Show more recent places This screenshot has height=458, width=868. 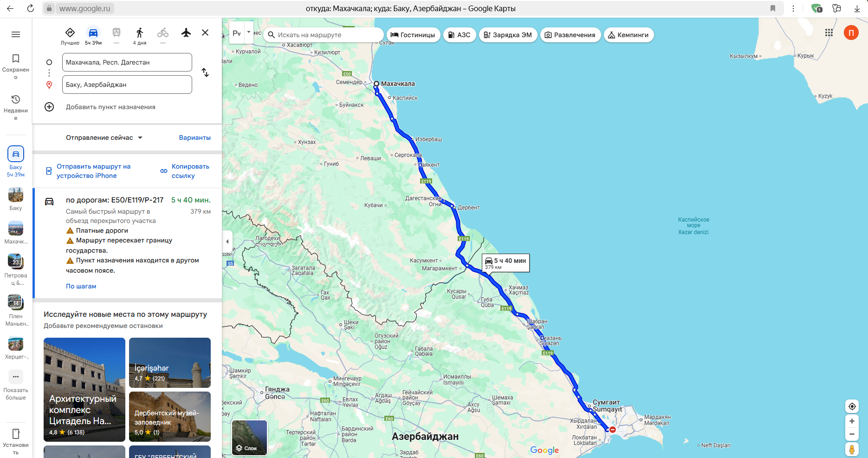pos(16,385)
